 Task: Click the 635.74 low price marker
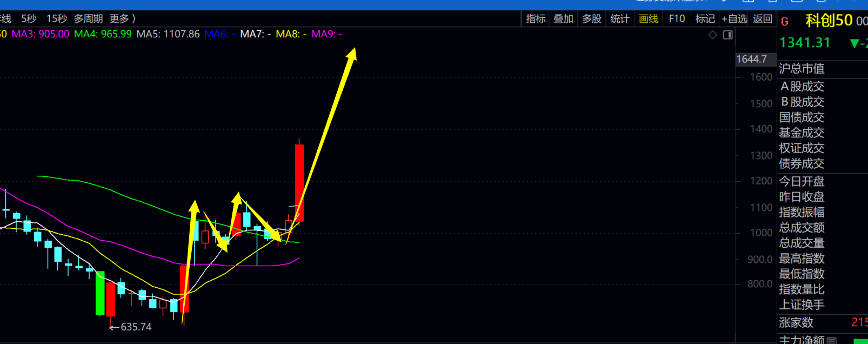(x=131, y=327)
